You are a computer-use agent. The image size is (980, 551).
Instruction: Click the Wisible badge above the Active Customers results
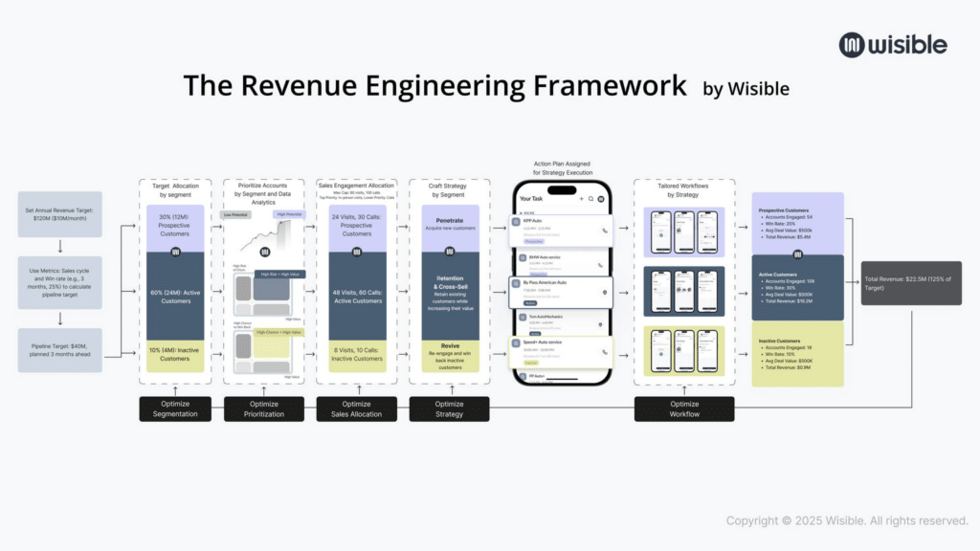point(797,254)
